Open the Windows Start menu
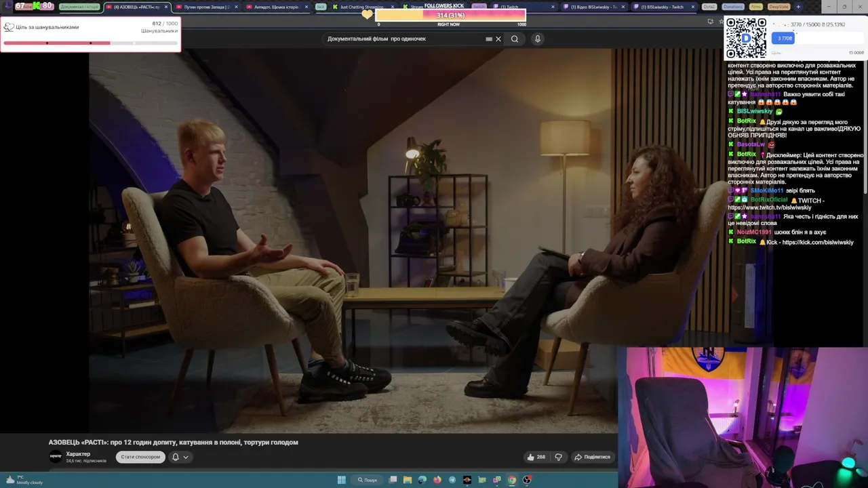 341,480
